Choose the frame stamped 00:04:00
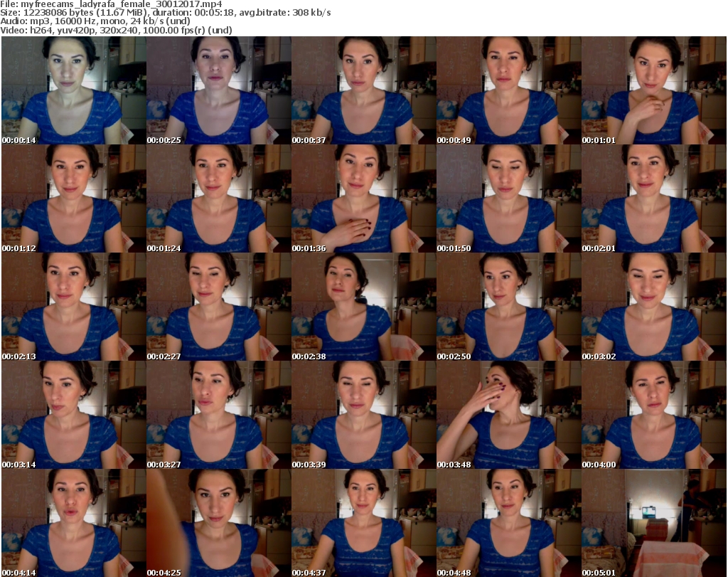This screenshot has height=577, width=728. (x=654, y=415)
